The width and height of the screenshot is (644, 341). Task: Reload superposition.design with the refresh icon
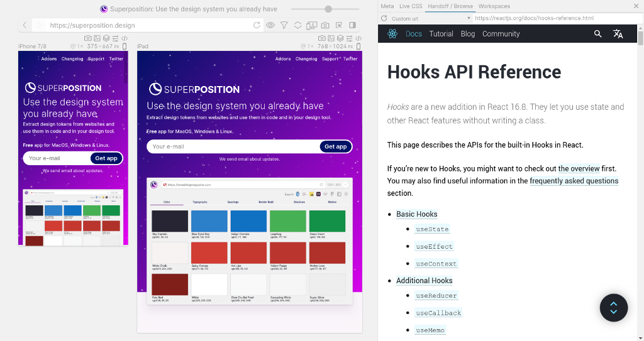[257, 25]
